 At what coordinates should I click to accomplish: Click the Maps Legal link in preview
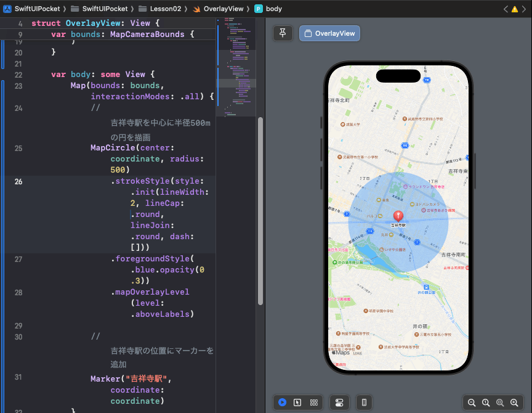pos(357,353)
